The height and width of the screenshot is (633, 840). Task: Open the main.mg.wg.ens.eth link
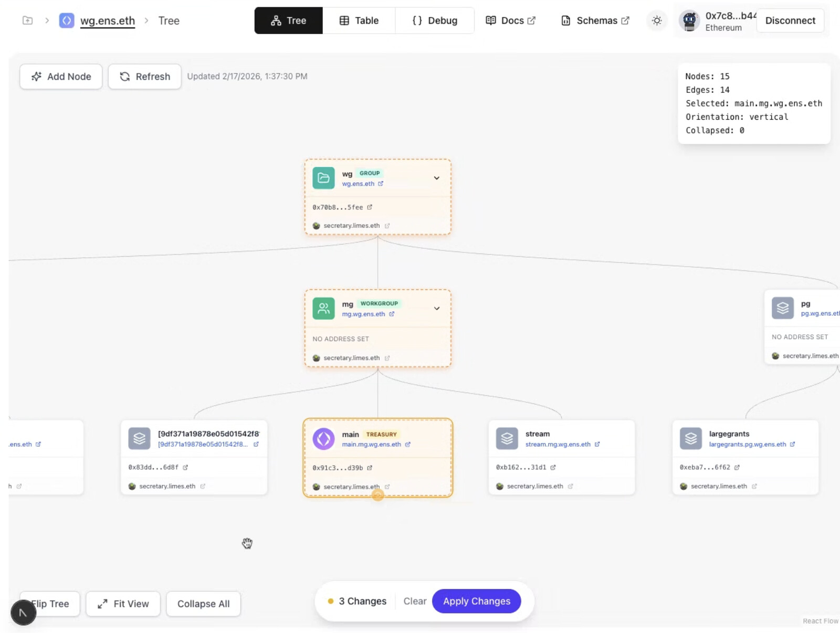pos(371,445)
